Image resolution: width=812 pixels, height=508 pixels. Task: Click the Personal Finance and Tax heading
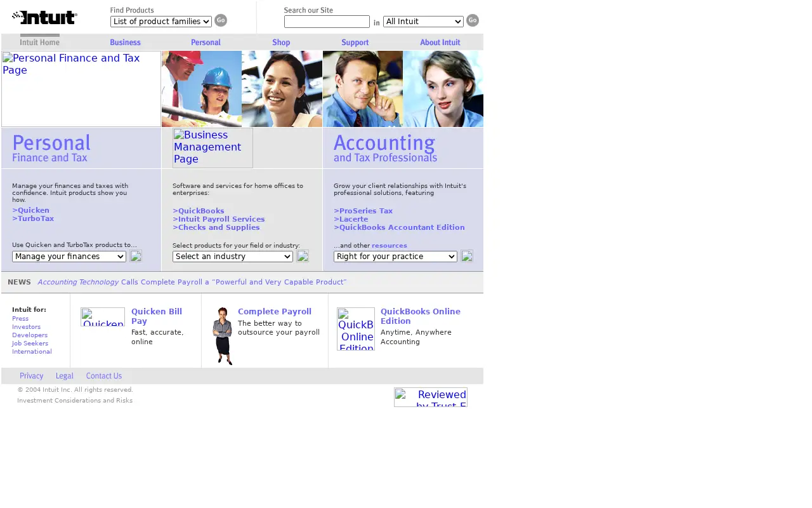tap(51, 148)
